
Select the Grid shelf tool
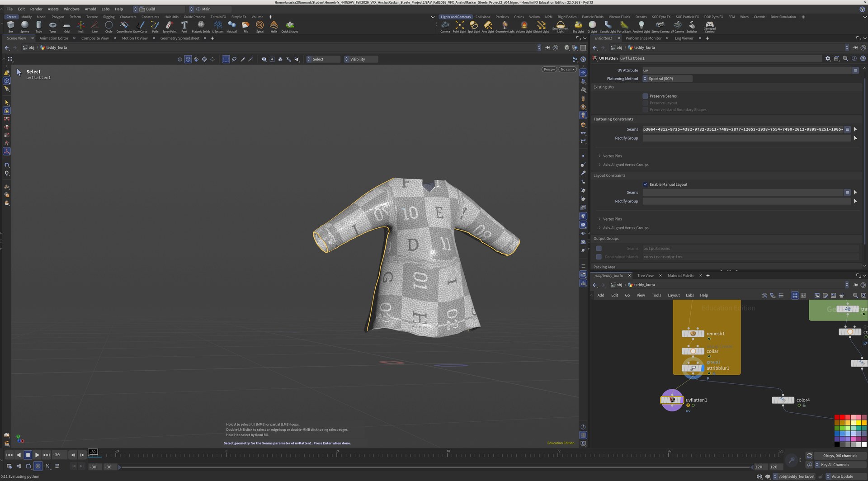[x=67, y=26]
